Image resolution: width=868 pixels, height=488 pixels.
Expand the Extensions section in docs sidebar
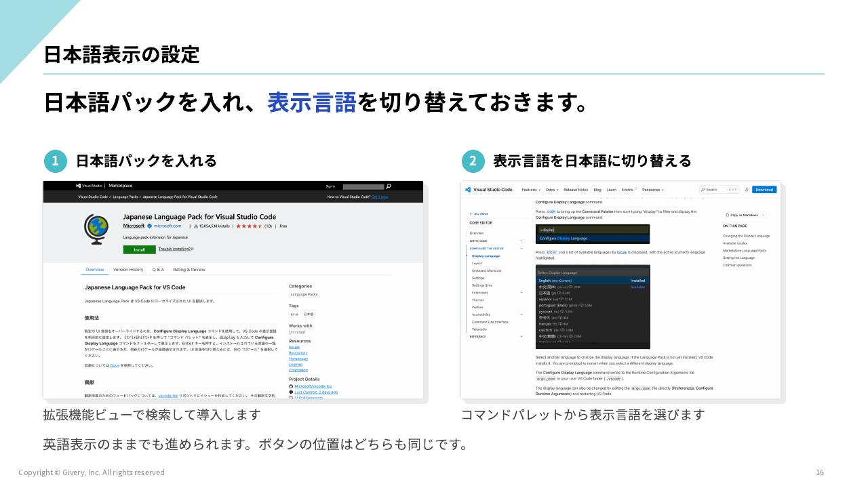coord(521,293)
